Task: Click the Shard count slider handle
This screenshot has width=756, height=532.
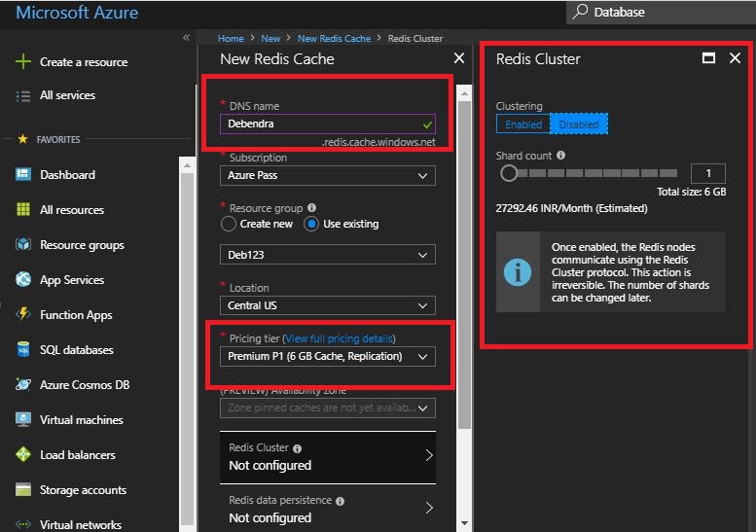Action: click(x=508, y=174)
